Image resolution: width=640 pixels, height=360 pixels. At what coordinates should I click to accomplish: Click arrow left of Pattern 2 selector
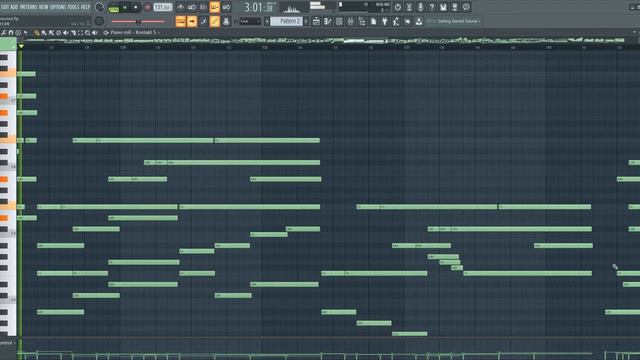[267, 21]
